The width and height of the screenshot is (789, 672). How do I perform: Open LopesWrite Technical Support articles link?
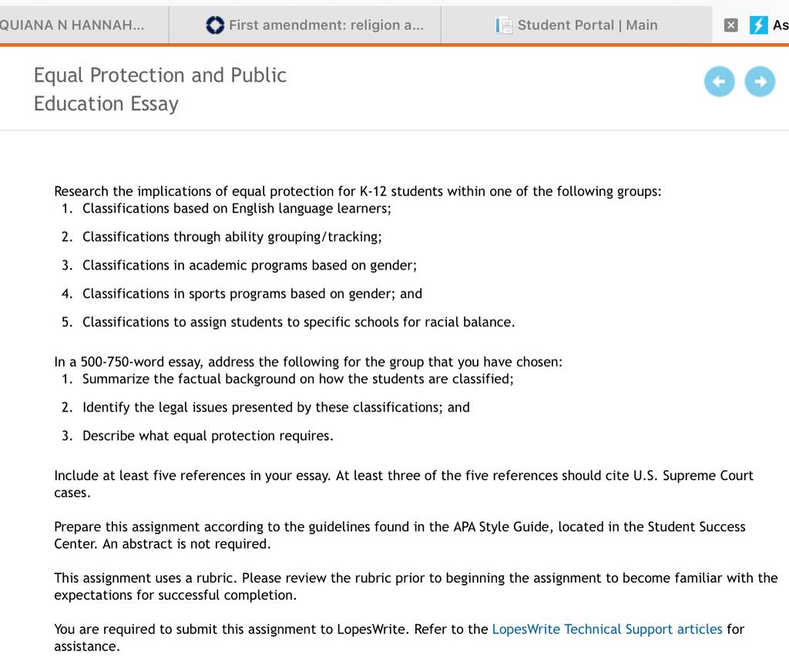[x=607, y=629]
